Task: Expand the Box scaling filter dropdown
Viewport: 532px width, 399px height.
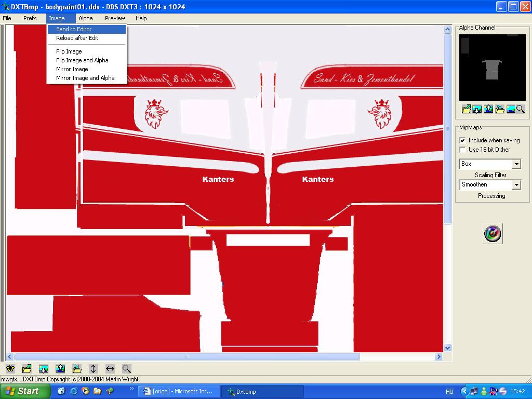Action: coord(516,164)
